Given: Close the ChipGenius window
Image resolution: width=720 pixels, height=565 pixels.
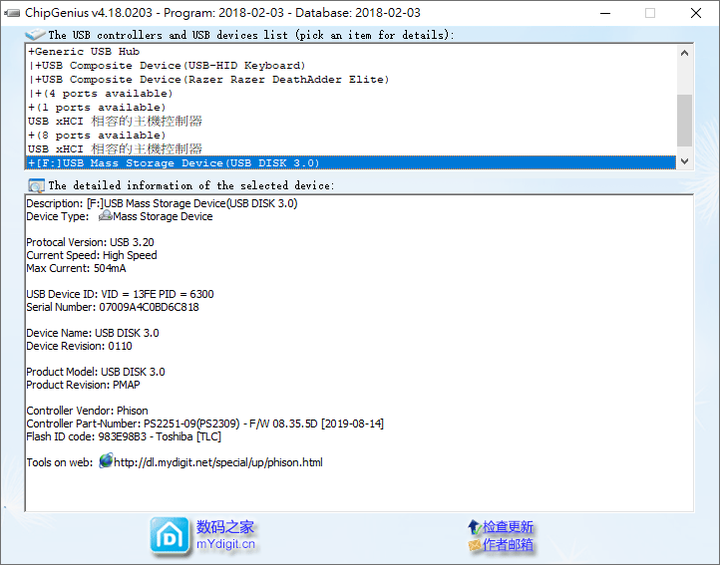Looking at the screenshot, I should (696, 13).
